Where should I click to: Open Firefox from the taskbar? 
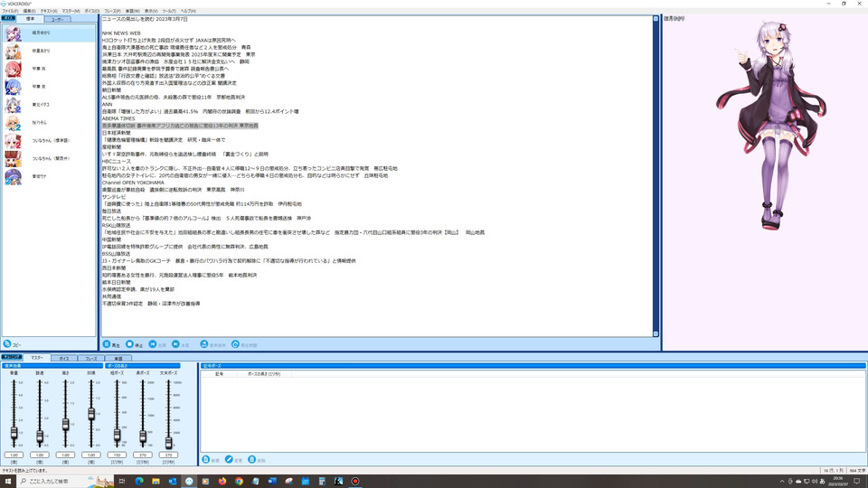pyautogui.click(x=222, y=481)
